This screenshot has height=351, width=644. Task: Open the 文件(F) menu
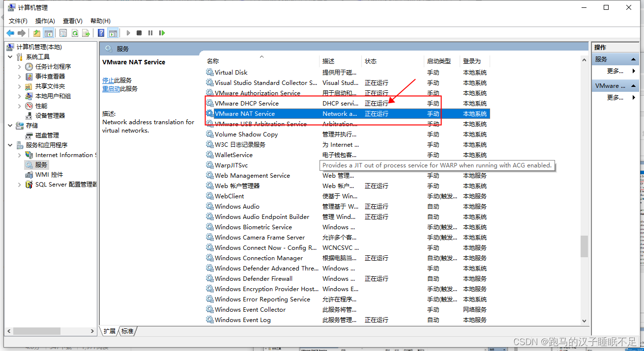18,21
